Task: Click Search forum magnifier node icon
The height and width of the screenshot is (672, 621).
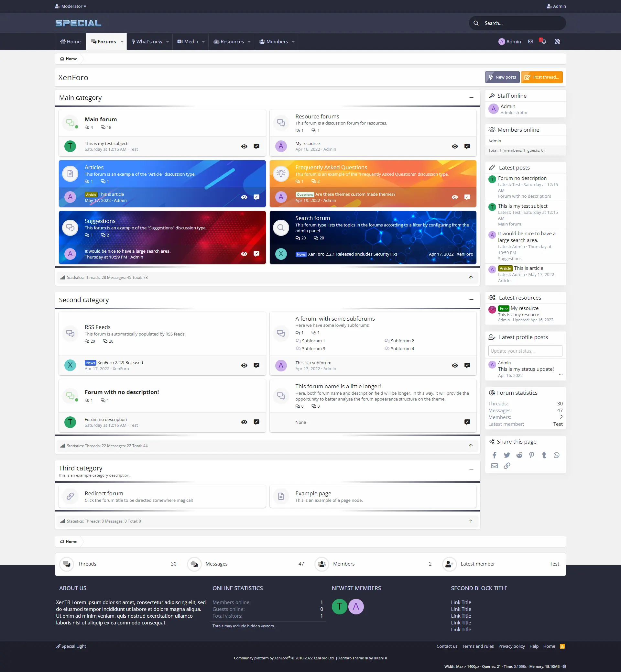Action: coord(281,228)
